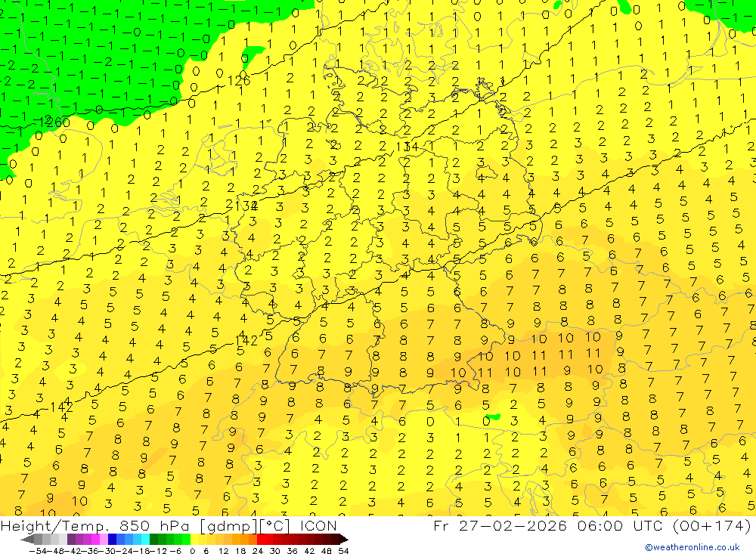Click the Height/Temp. 850 hPa title text

click(95, 525)
